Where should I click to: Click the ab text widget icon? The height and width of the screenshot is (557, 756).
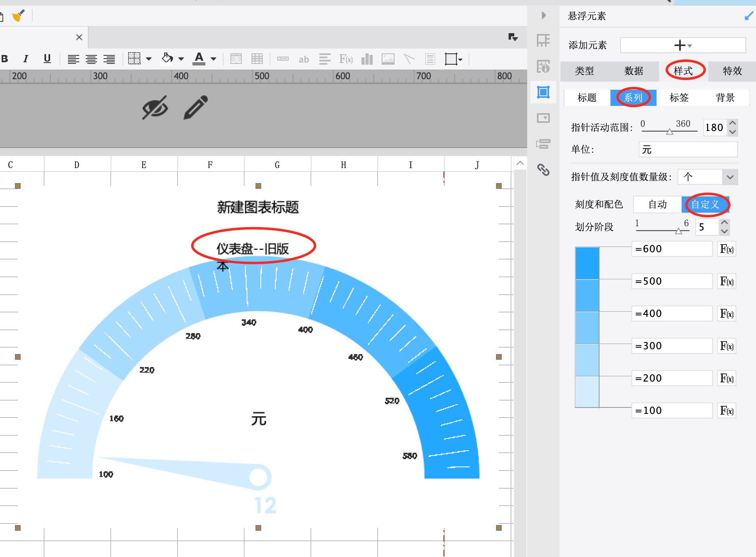point(304,59)
